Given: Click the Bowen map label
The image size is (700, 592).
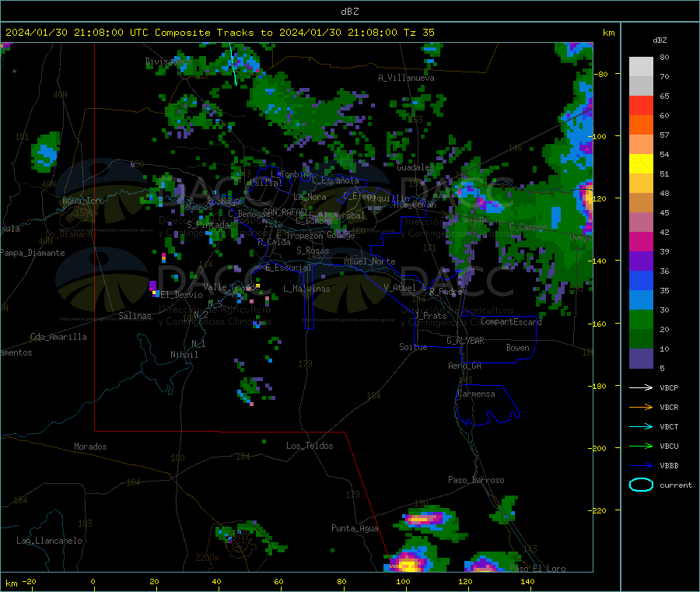Looking at the screenshot, I should 517,348.
